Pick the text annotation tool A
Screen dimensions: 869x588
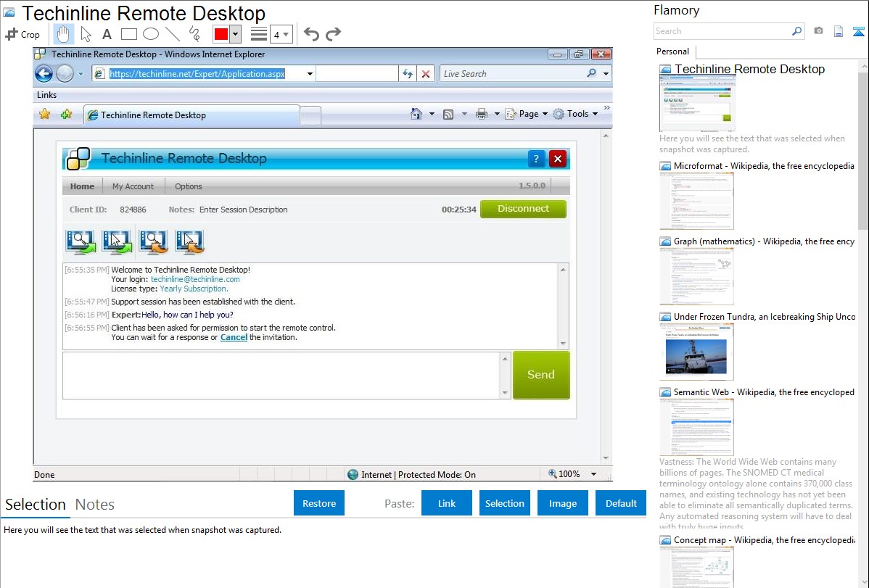107,34
